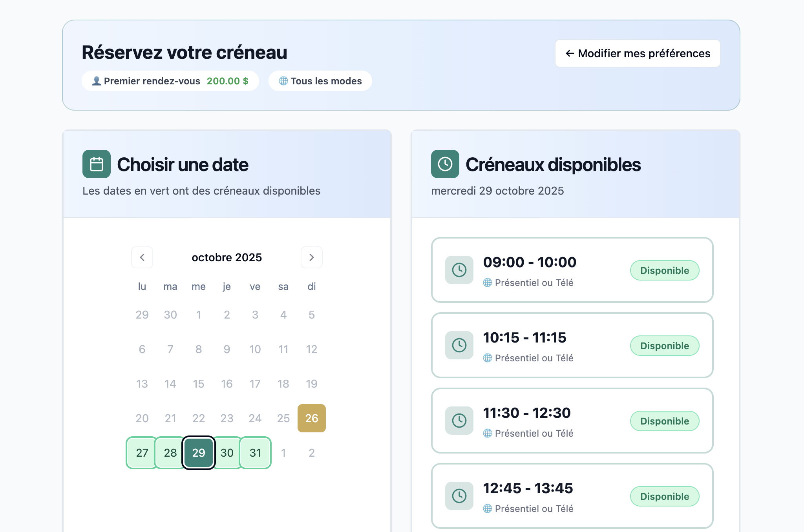
Task: Click the person icon beside Premier rendez-vous
Action: pos(96,80)
